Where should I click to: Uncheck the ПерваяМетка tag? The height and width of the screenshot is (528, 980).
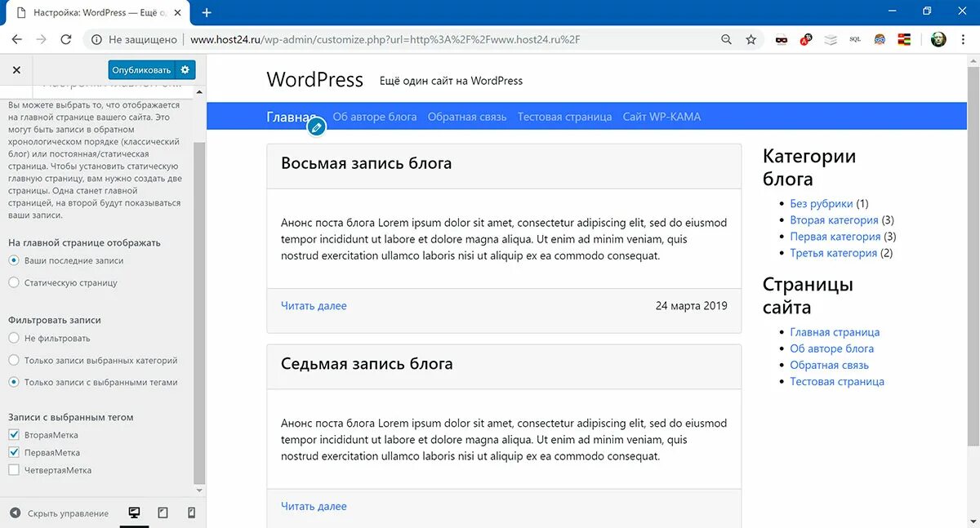[x=14, y=452]
